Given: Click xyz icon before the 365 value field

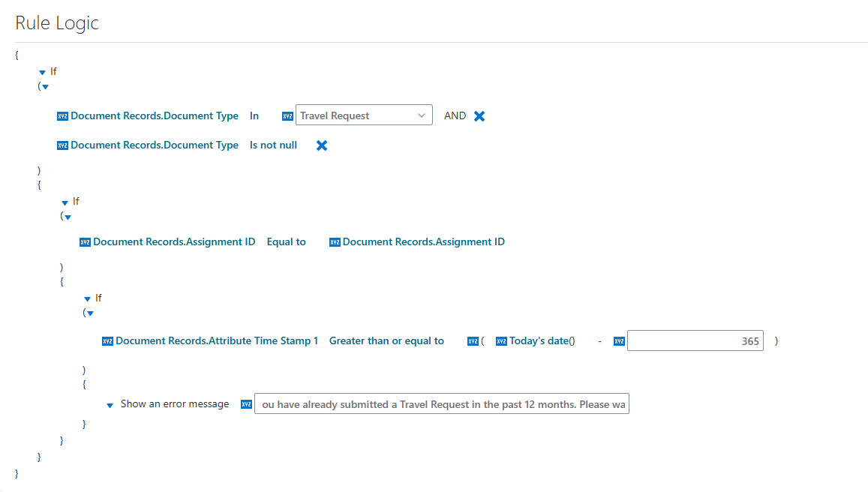Looking at the screenshot, I should [x=619, y=341].
